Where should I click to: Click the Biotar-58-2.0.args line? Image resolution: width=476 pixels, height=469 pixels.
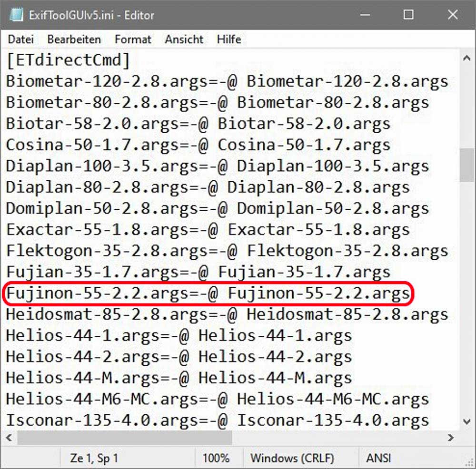[198, 124]
